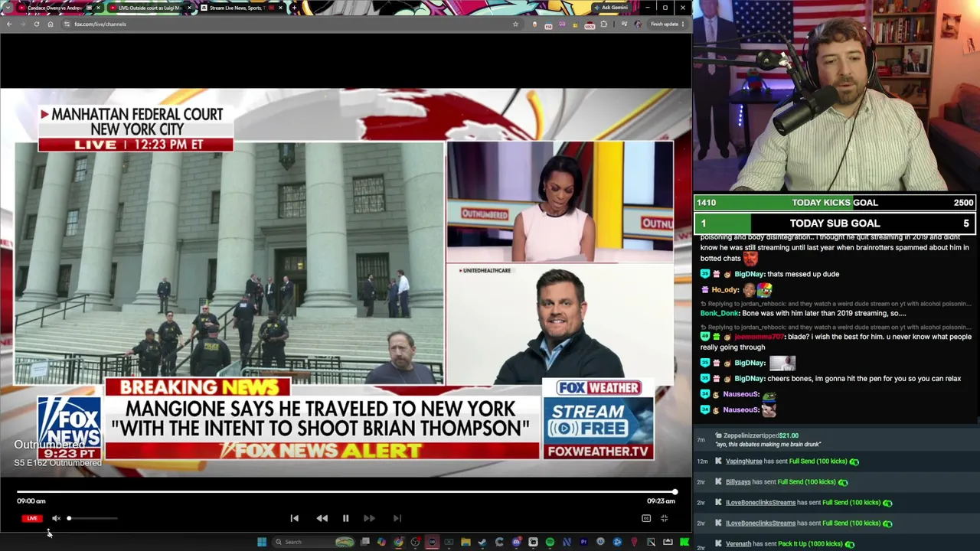The image size is (980, 551).
Task: Open the Kick app on the taskbar
Action: point(684,542)
